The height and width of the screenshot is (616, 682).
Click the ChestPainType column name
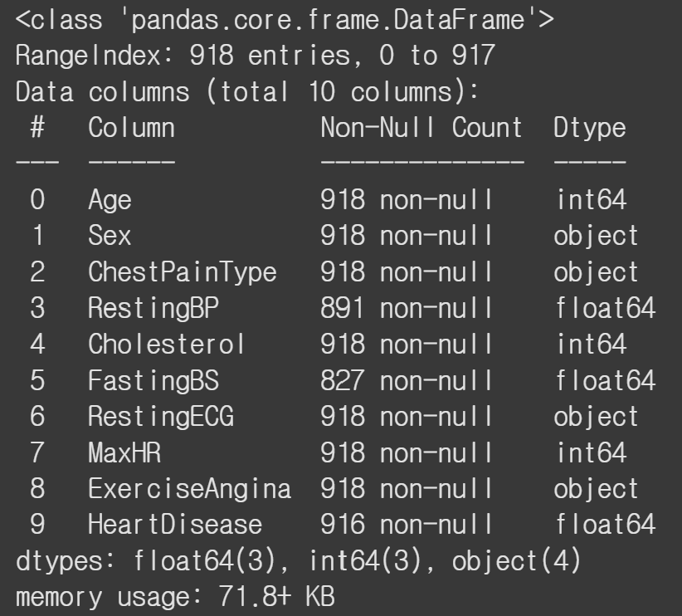[183, 273]
